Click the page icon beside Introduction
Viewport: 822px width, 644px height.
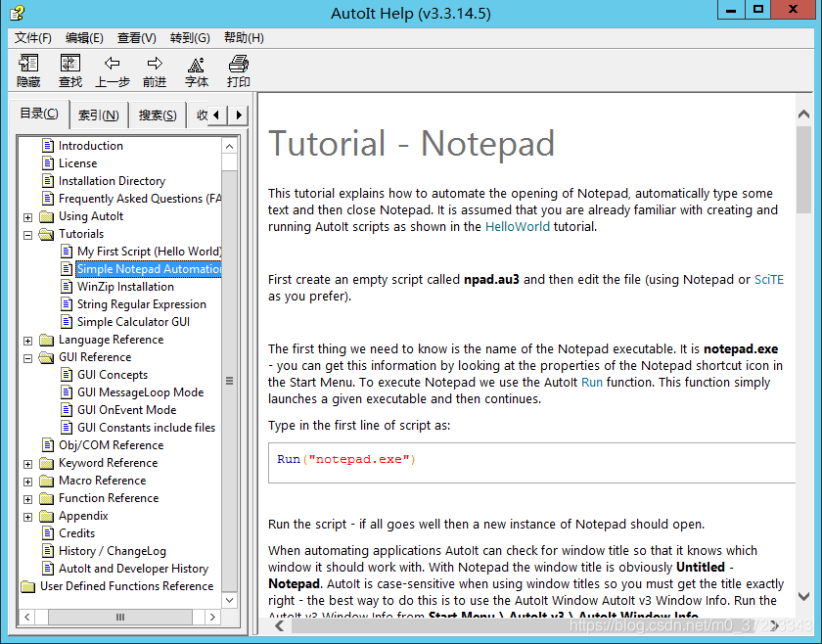(47, 145)
